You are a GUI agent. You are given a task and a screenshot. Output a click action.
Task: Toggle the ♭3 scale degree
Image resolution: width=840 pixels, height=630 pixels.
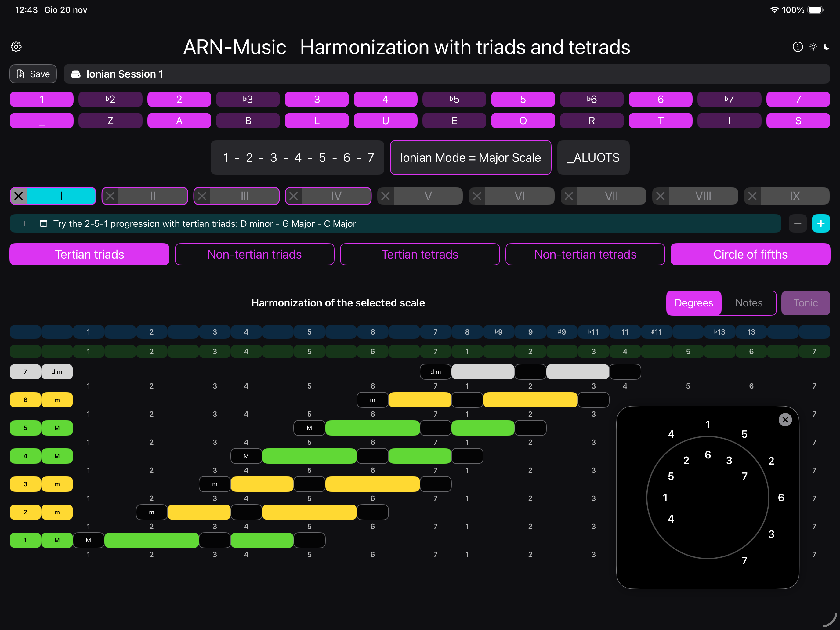[x=248, y=99]
